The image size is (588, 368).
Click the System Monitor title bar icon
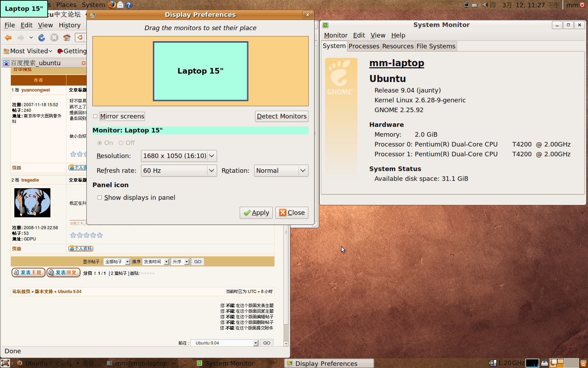point(325,25)
